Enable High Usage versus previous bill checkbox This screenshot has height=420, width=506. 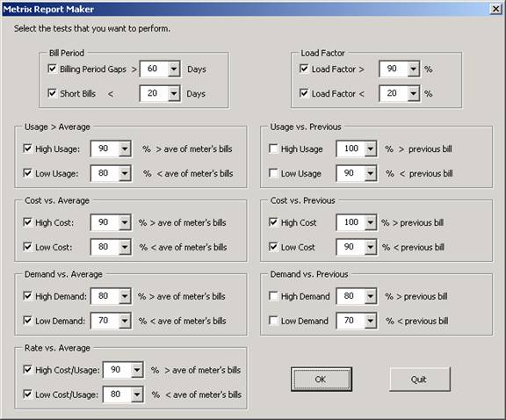pos(273,148)
